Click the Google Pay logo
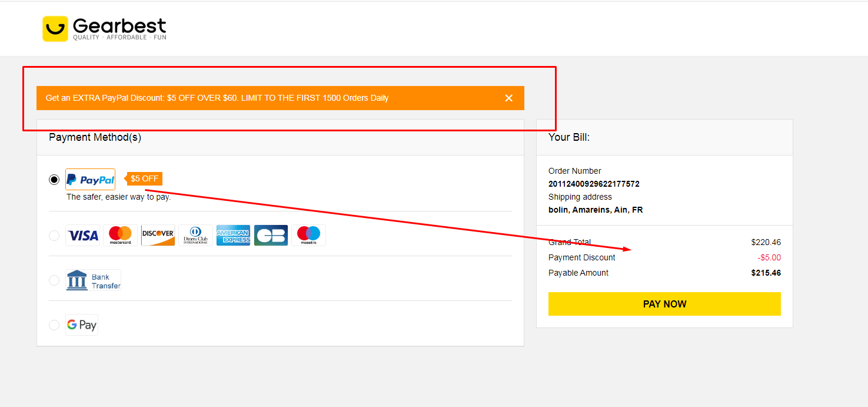 pyautogui.click(x=82, y=325)
